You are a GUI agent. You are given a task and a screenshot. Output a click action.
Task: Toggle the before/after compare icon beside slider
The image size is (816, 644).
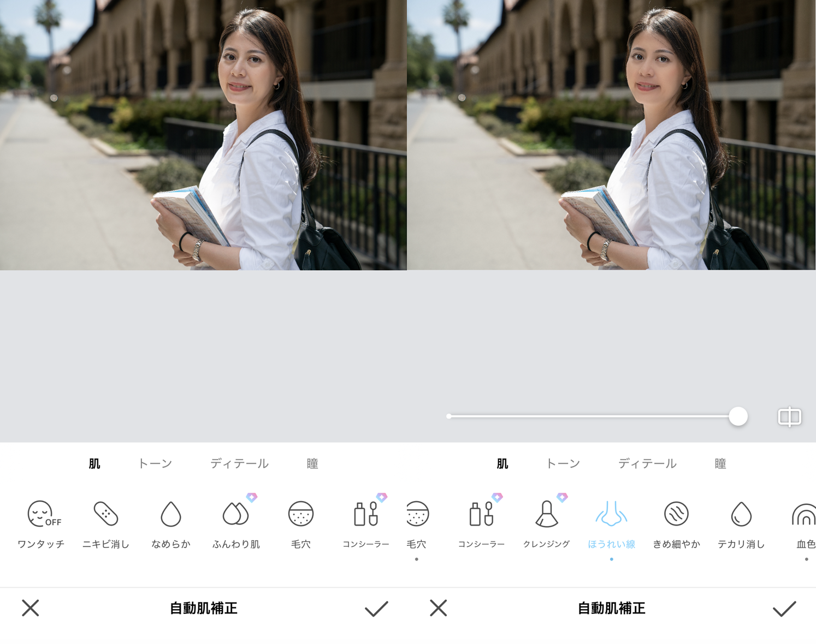(x=789, y=417)
